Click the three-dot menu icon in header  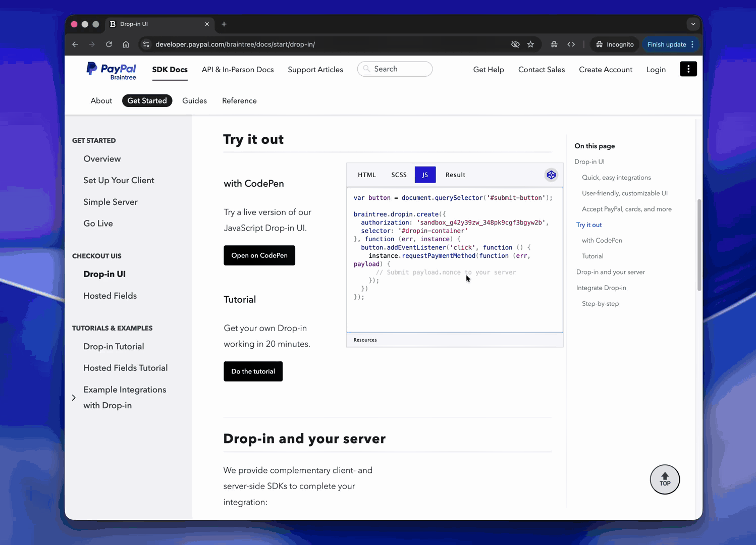click(x=688, y=69)
